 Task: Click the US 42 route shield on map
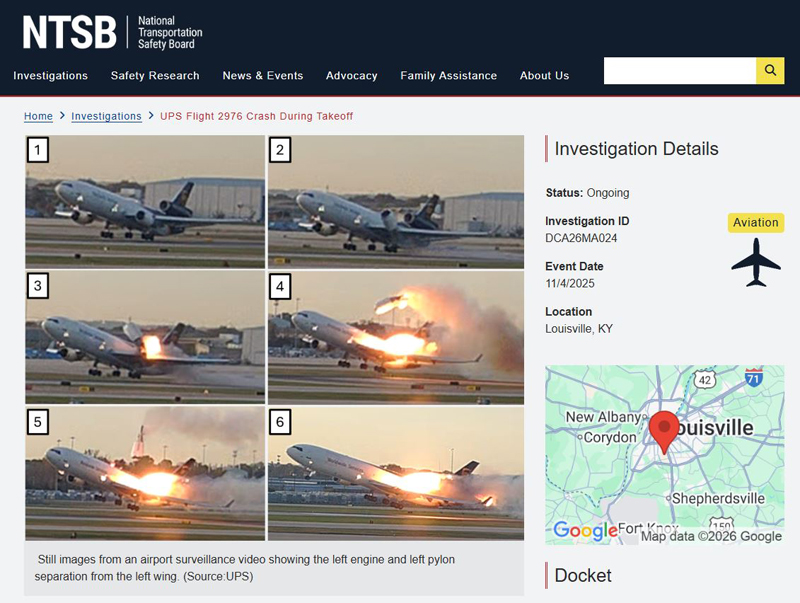click(x=705, y=380)
